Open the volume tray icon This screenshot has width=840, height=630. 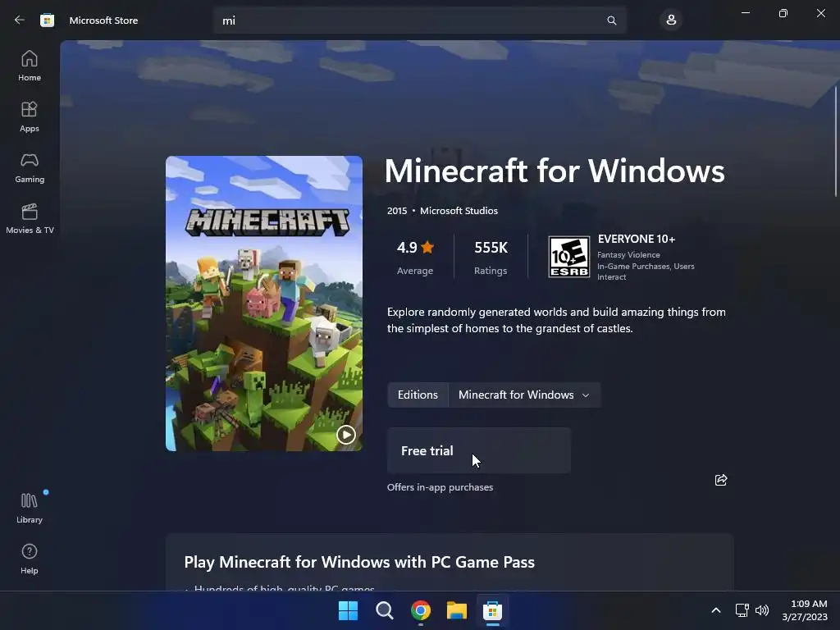(x=762, y=610)
